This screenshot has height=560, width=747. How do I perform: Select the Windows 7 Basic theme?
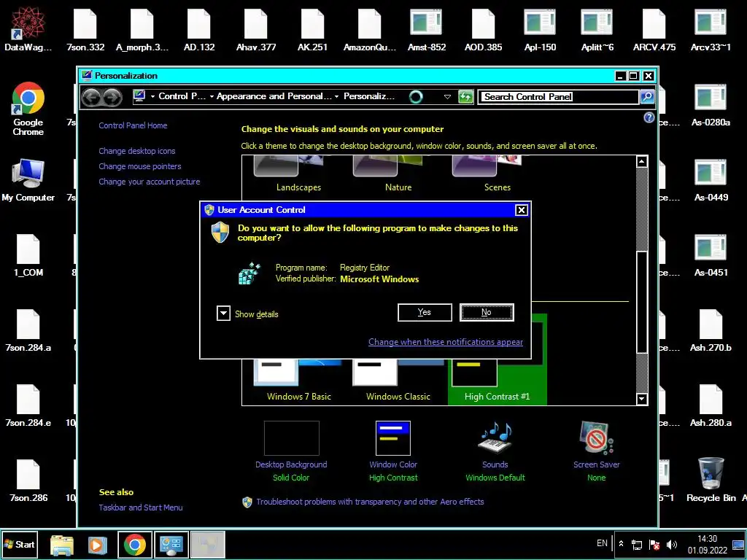(x=298, y=381)
